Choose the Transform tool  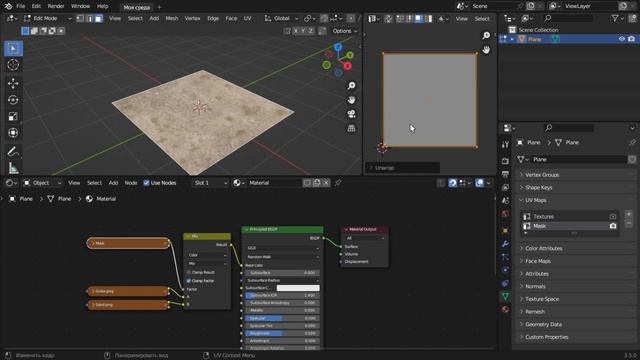(13, 133)
